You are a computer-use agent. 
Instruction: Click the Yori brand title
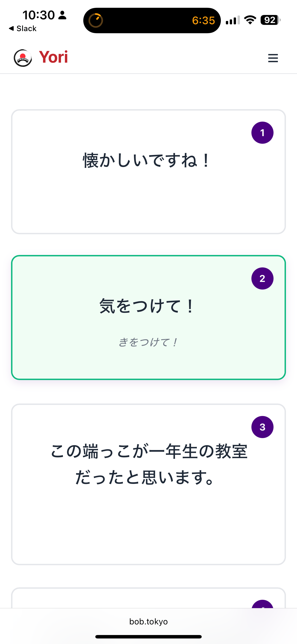(x=53, y=57)
